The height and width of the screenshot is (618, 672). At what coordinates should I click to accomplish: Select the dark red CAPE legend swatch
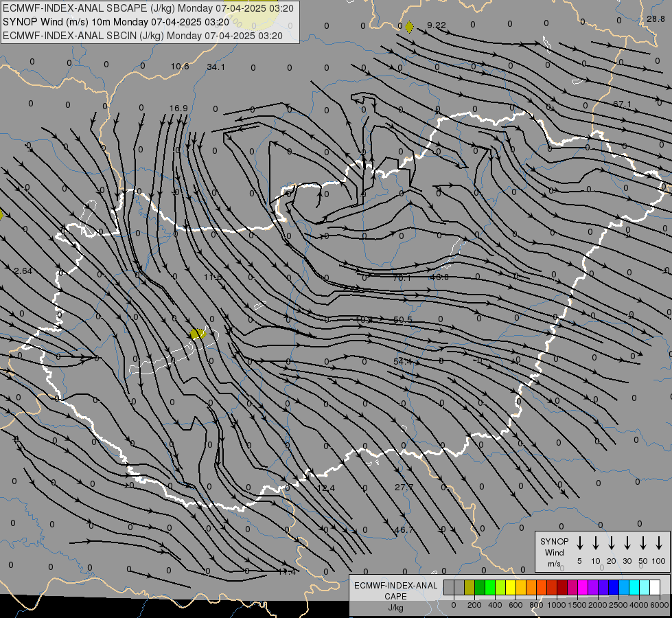562,588
